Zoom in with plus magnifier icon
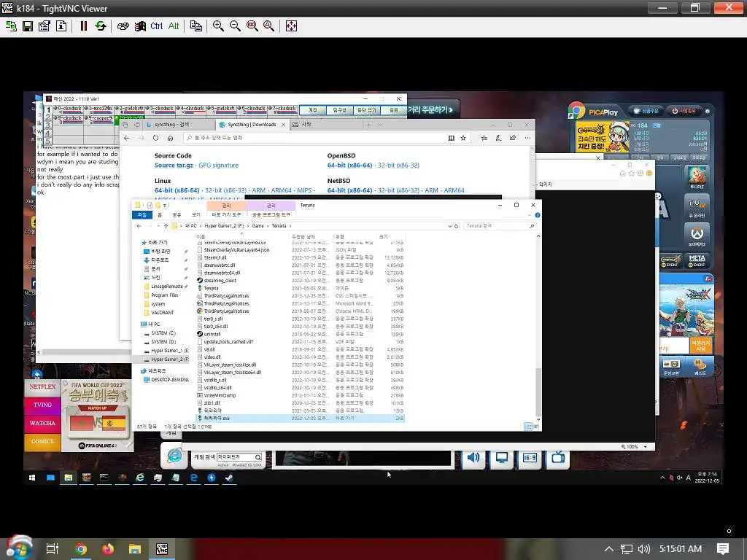This screenshot has height=560, width=747. click(x=218, y=26)
